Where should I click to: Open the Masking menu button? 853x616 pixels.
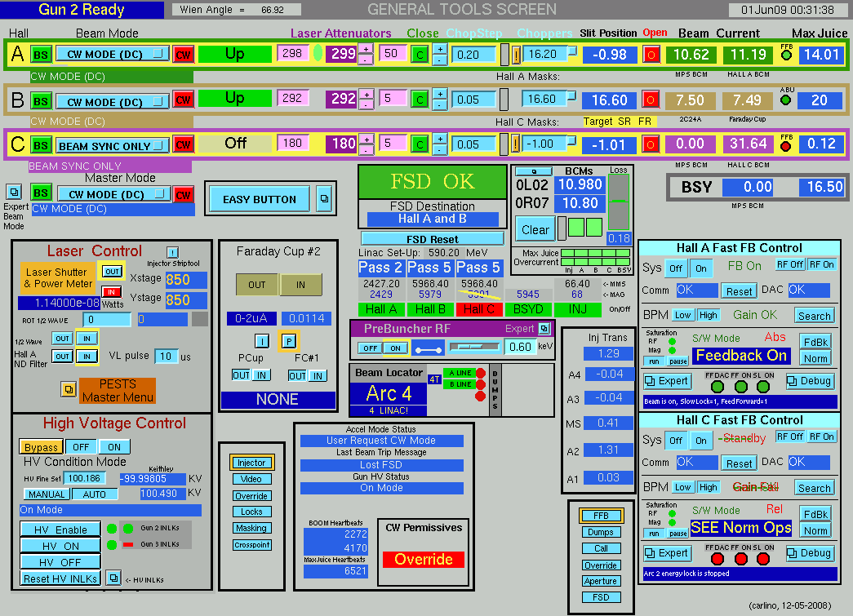point(251,528)
